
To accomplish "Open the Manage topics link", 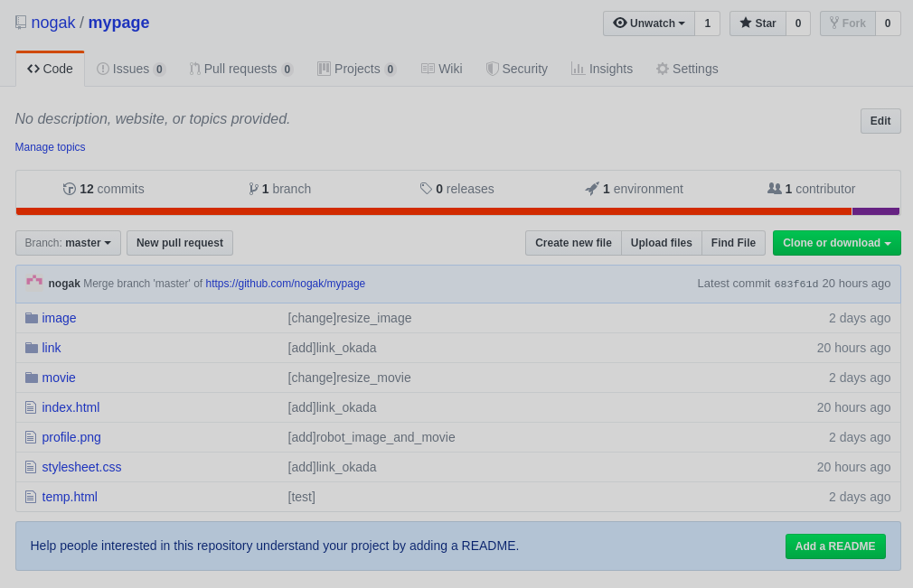I will (x=50, y=147).
